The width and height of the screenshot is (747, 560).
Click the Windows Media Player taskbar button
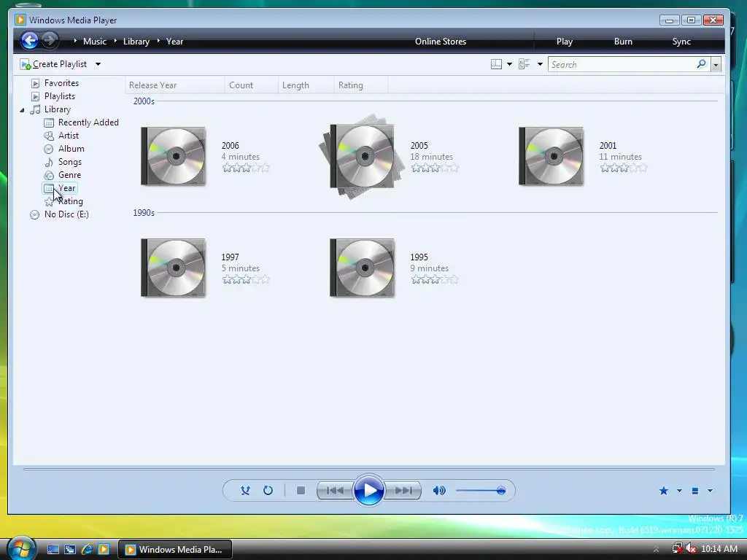(175, 550)
